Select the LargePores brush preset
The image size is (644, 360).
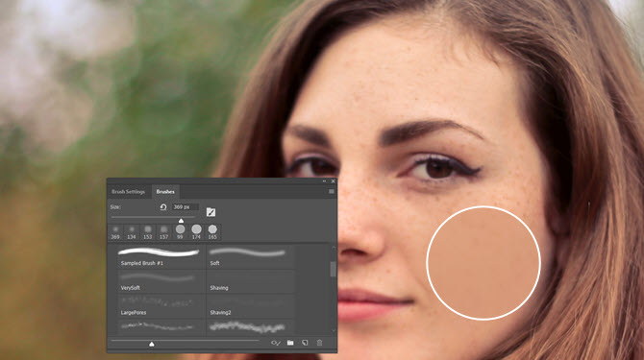pos(161,306)
